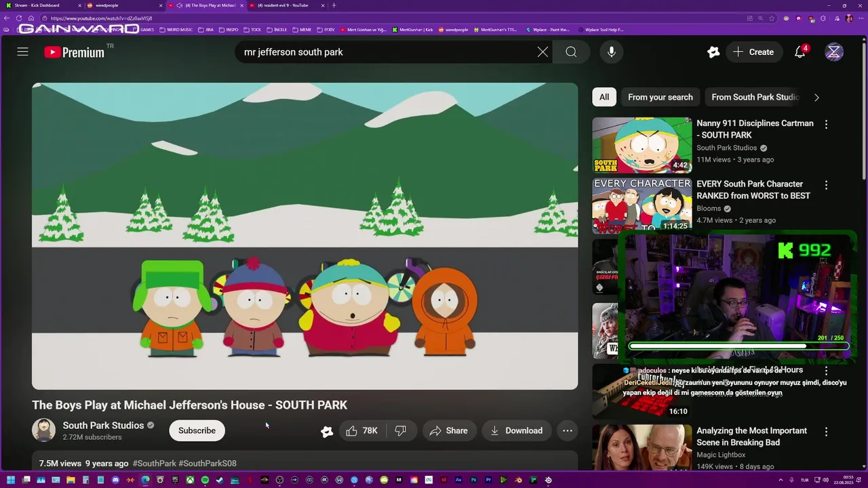Open EVERY South Park Character RANKED thumbnail
Image resolution: width=868 pixels, height=488 pixels.
pyautogui.click(x=642, y=205)
